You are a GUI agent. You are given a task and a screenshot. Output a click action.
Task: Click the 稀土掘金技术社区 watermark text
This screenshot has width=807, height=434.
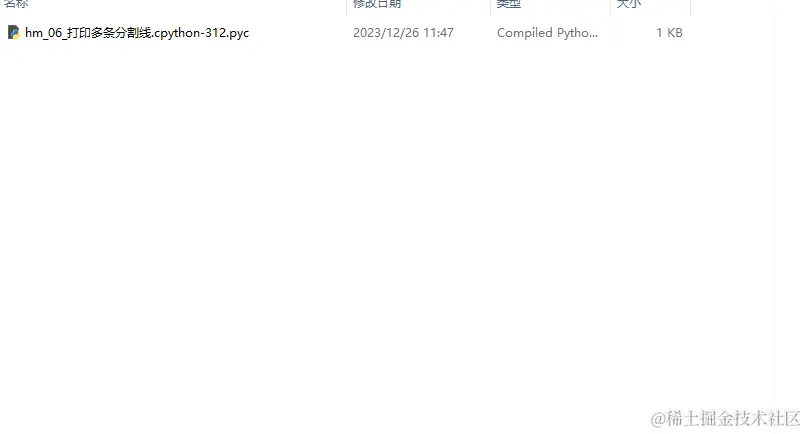(x=733, y=419)
